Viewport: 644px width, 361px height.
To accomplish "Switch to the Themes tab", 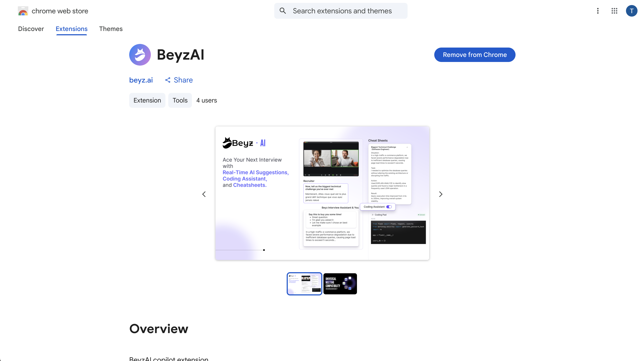I will [111, 29].
